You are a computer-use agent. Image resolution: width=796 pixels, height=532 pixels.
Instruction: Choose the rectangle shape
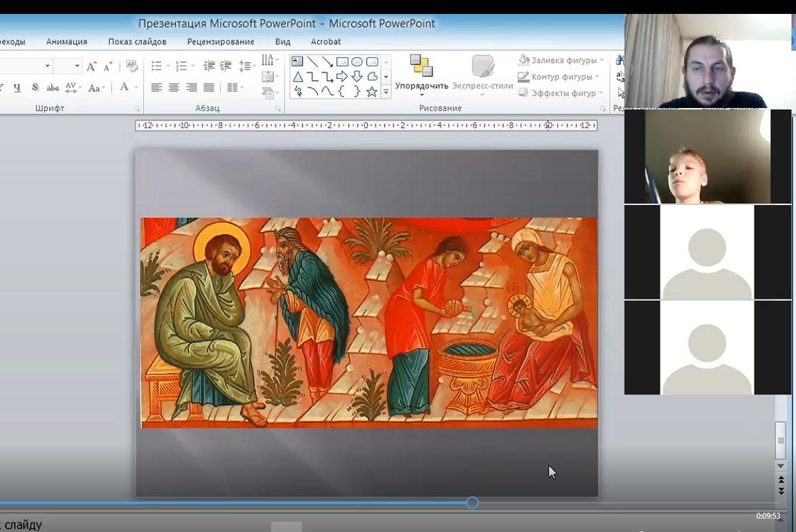click(342, 62)
